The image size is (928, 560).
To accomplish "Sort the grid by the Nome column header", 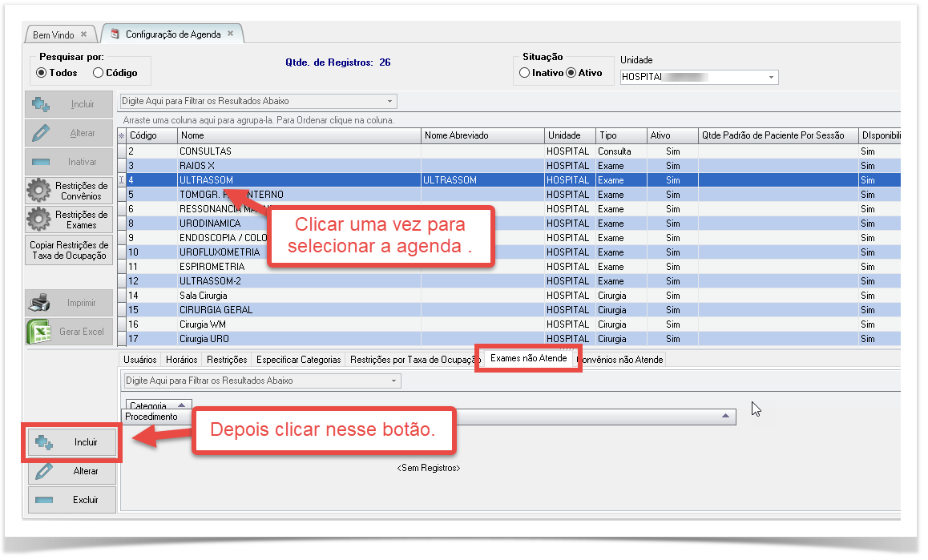I will click(x=299, y=135).
